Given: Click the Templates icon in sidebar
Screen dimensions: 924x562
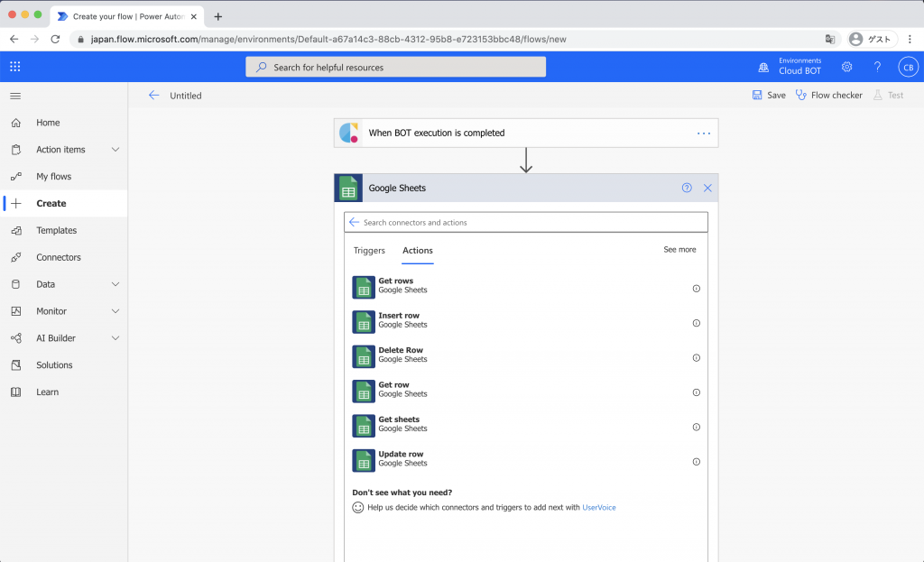Looking at the screenshot, I should [16, 230].
